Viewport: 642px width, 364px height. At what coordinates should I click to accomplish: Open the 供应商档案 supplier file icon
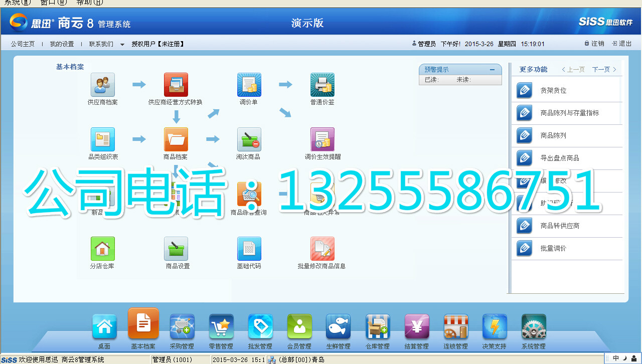point(103,85)
